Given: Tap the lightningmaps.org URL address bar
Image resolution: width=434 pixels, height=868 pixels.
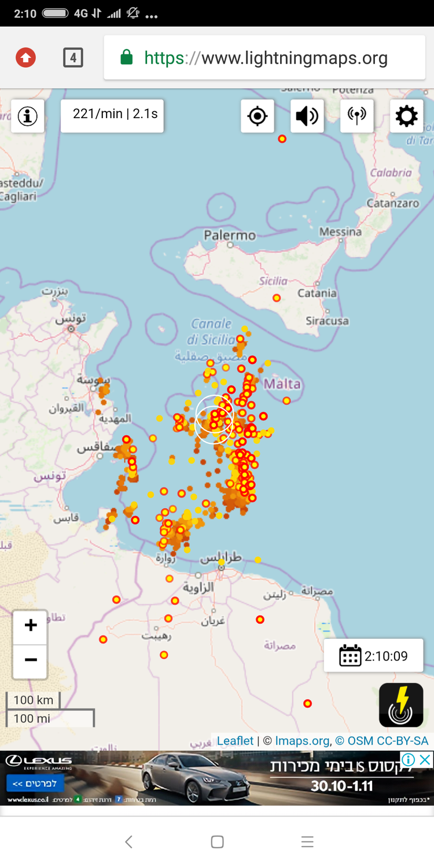Looking at the screenshot, I should click(x=264, y=58).
